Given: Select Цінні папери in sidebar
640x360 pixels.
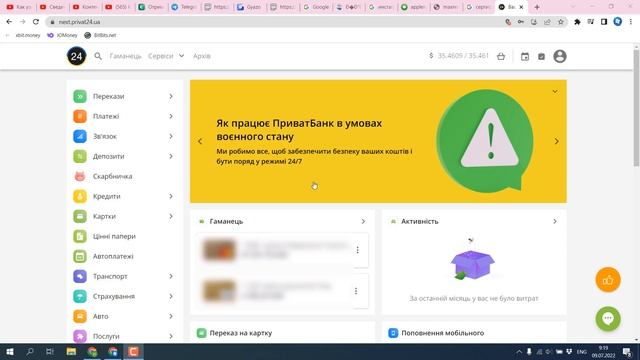Looking at the screenshot, I should 114,236.
